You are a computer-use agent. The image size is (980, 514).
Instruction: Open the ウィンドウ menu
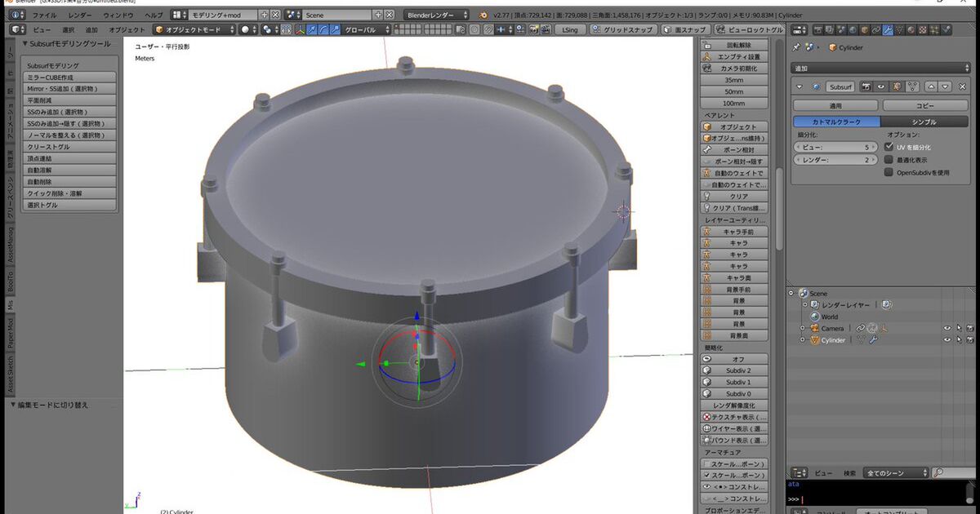pos(118,15)
